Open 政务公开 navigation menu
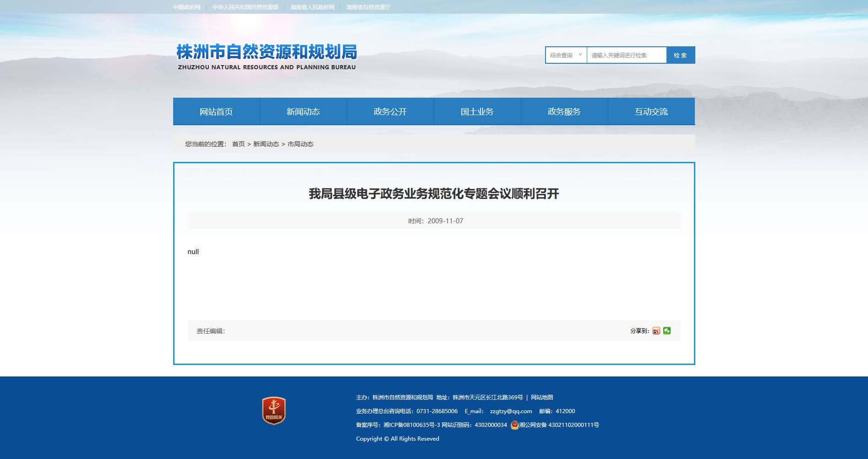The image size is (868, 459). click(390, 111)
